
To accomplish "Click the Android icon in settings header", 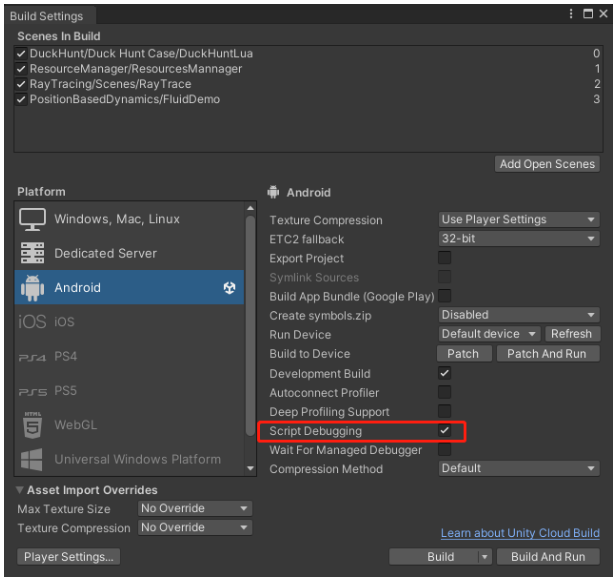I will 273,192.
